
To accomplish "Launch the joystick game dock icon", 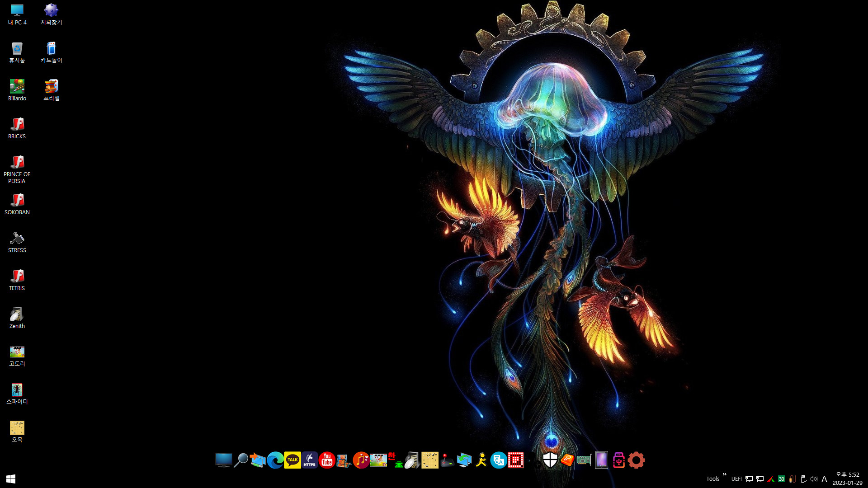I will tap(447, 460).
